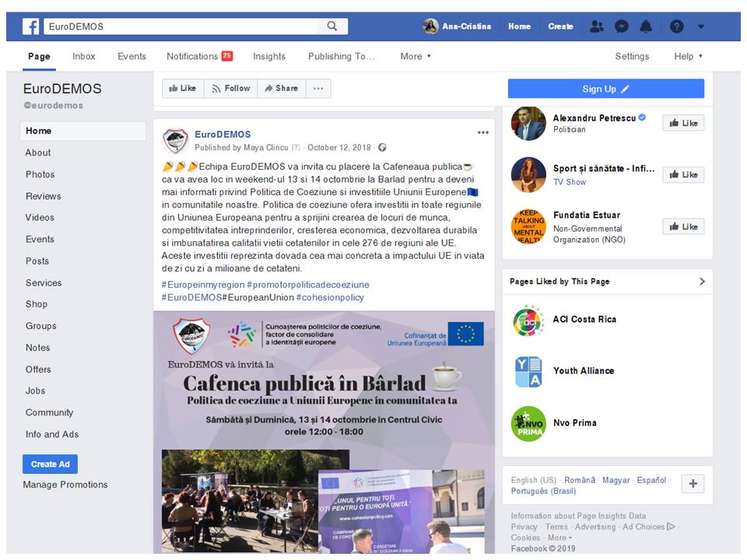This screenshot has width=747, height=560.
Task: Open Groups in the sidebar
Action: (41, 326)
